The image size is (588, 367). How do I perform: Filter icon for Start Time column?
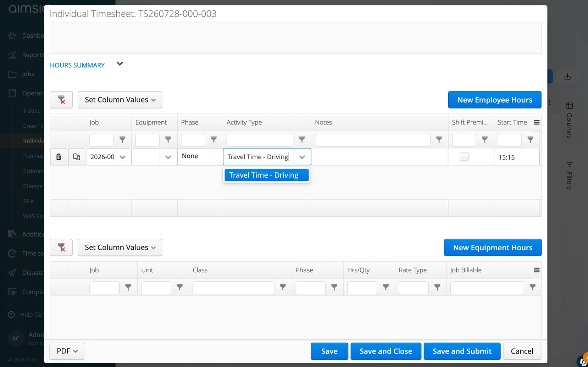[531, 140]
